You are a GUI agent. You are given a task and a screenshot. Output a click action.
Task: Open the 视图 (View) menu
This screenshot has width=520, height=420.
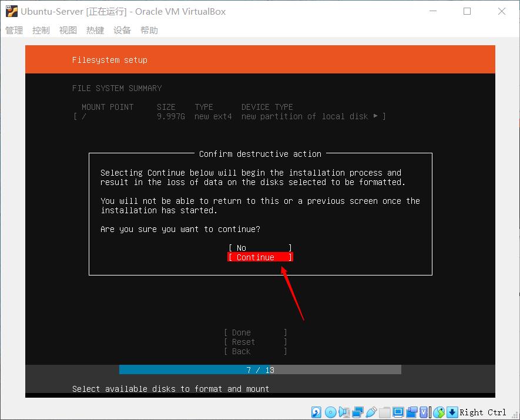click(68, 30)
